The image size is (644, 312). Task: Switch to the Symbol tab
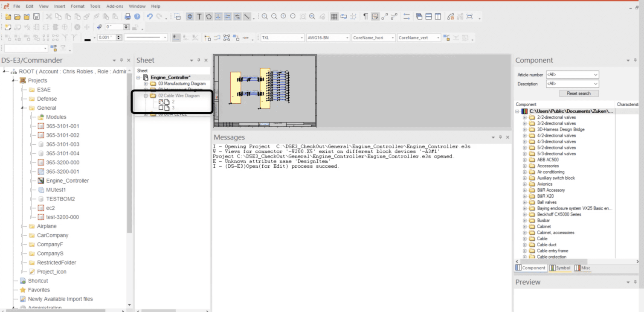pyautogui.click(x=560, y=268)
